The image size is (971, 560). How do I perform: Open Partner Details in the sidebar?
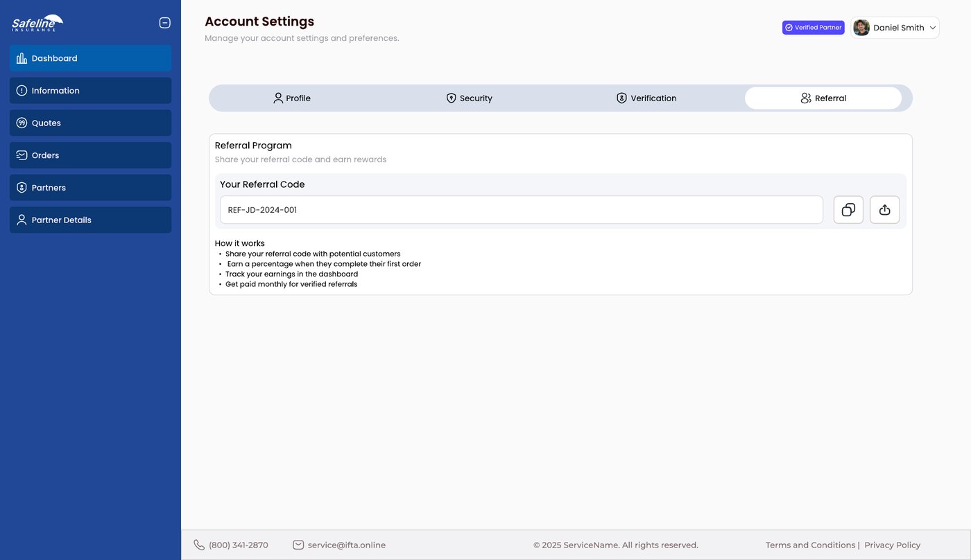90,220
